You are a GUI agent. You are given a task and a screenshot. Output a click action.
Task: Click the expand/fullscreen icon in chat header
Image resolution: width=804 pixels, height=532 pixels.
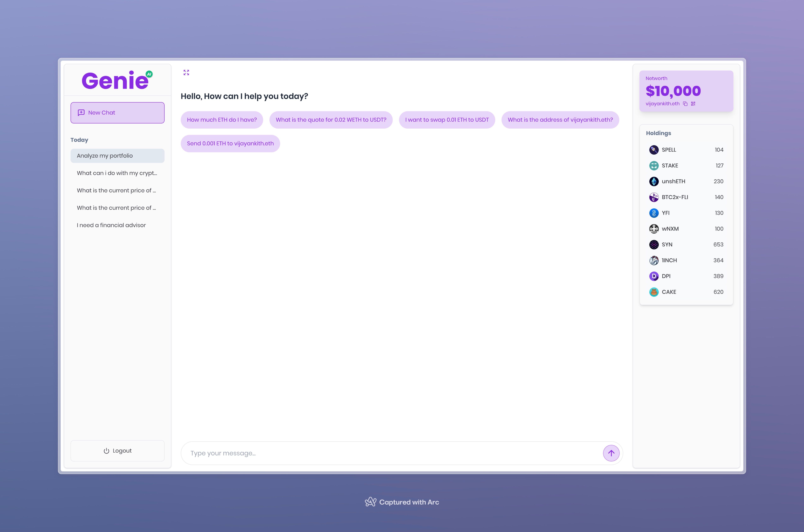point(186,73)
